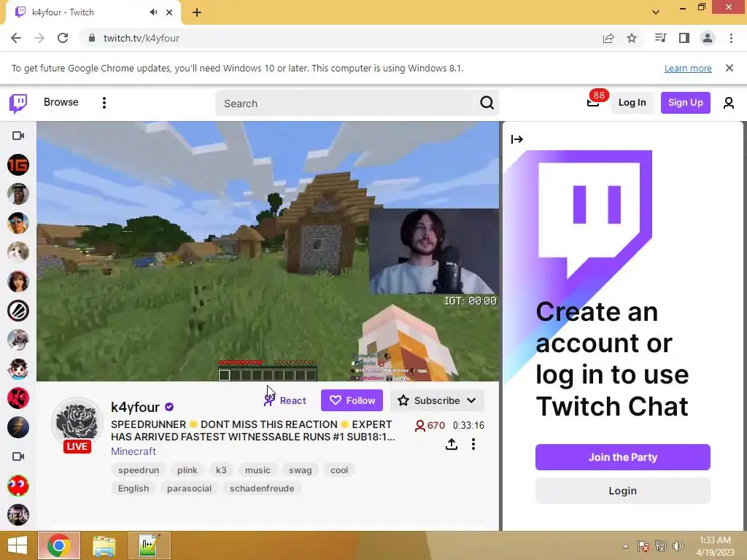The height and width of the screenshot is (560, 747).
Task: Select the English tag
Action: pos(133,488)
